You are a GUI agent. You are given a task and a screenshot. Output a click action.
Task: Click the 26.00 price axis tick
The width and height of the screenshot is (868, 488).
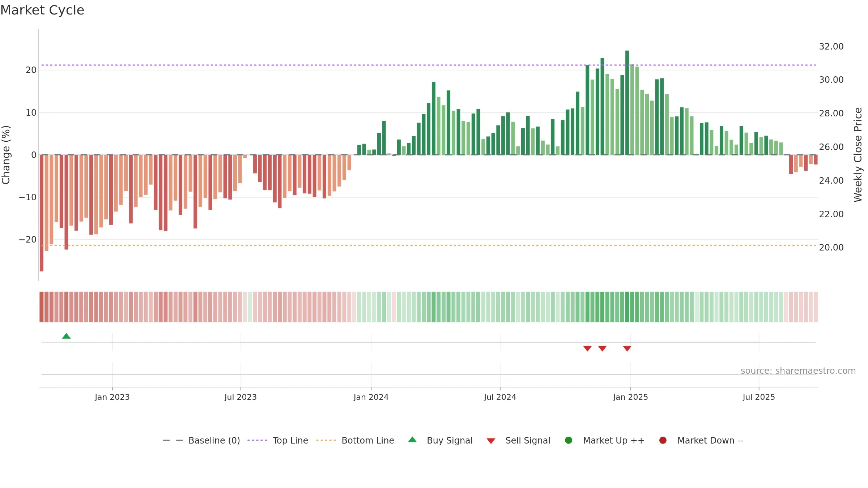click(831, 147)
